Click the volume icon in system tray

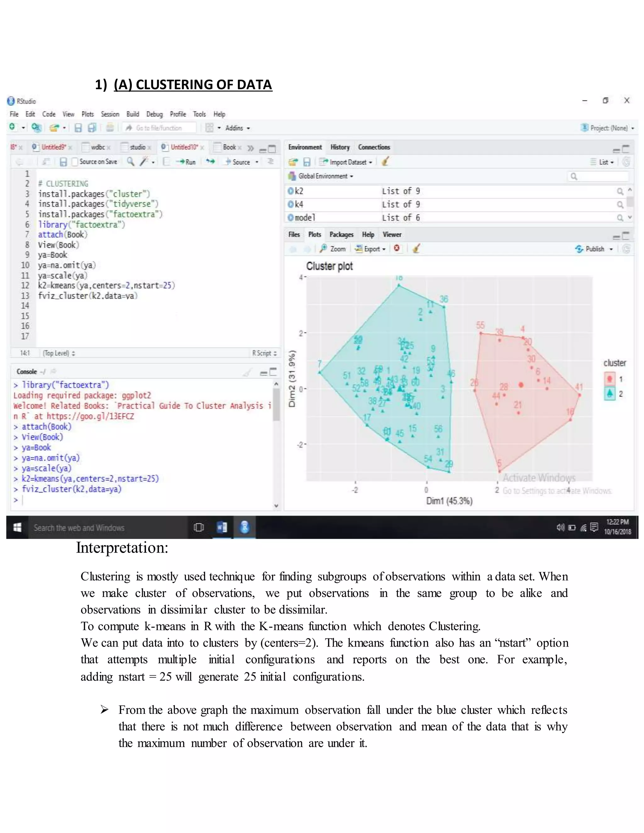click(x=560, y=527)
